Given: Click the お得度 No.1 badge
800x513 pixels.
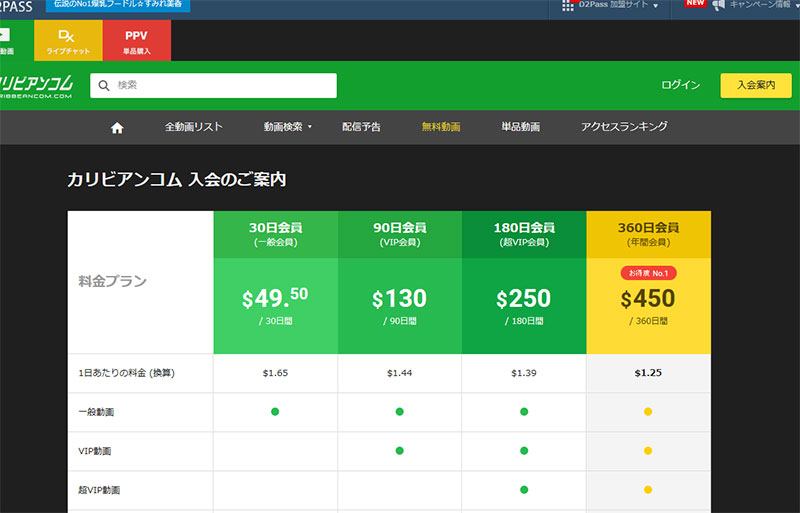Looking at the screenshot, I should (648, 273).
